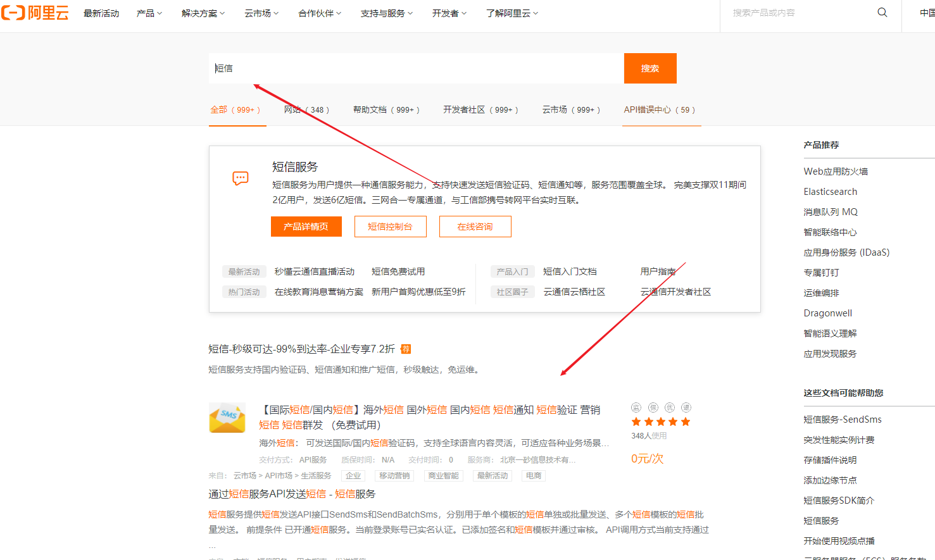
Task: Open 应用发现服务 recommendation
Action: click(x=830, y=354)
